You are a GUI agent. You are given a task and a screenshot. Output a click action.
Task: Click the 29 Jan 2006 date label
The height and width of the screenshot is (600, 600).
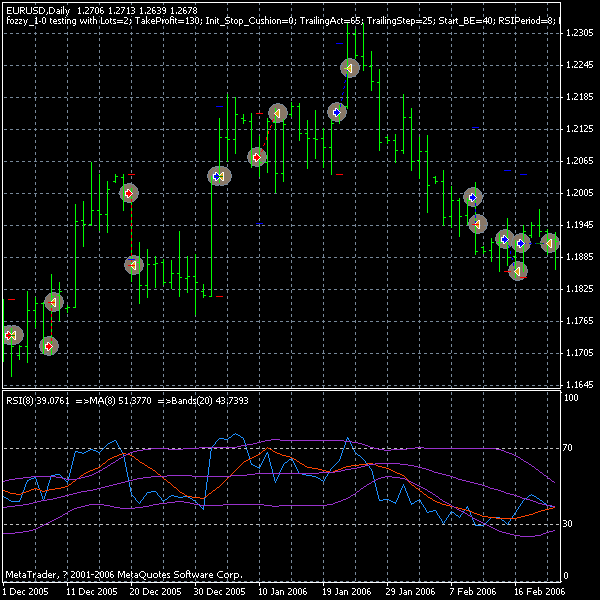(411, 592)
